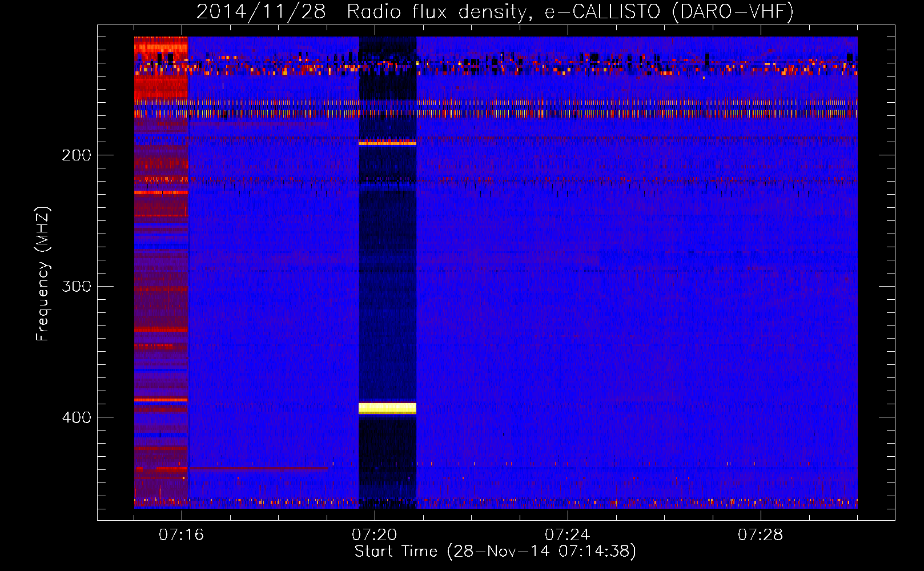Click the '07:20' time tick label
The height and width of the screenshot is (571, 924).
(x=375, y=534)
